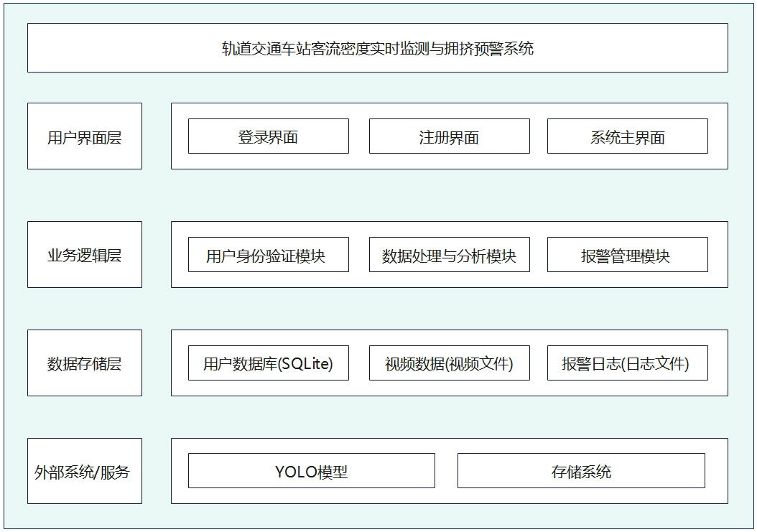Select the 外部系统/服务 layer label
The image size is (757, 532).
pyautogui.click(x=85, y=471)
